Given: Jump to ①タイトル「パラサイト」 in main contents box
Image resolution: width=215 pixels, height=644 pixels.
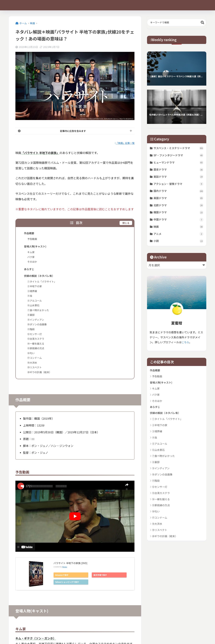Looking at the screenshot, I should [x=42, y=282].
